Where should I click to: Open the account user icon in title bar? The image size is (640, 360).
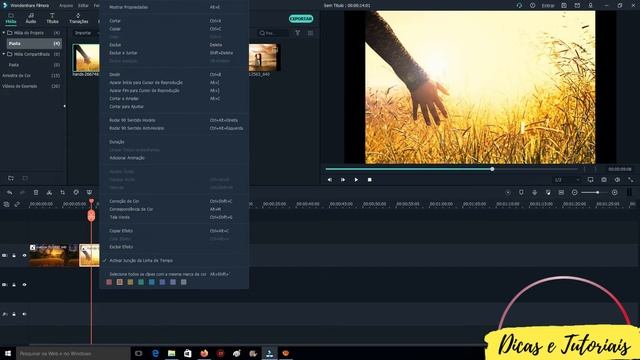click(590, 5)
